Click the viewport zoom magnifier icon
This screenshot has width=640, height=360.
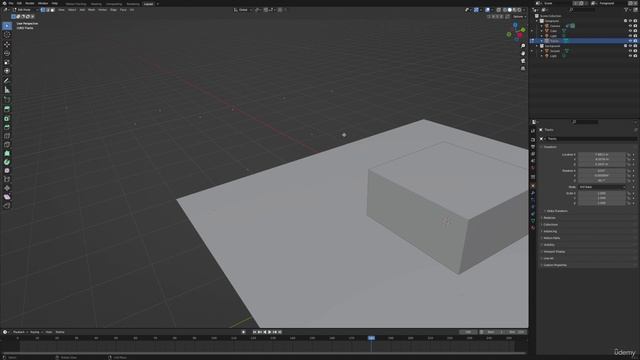523,46
